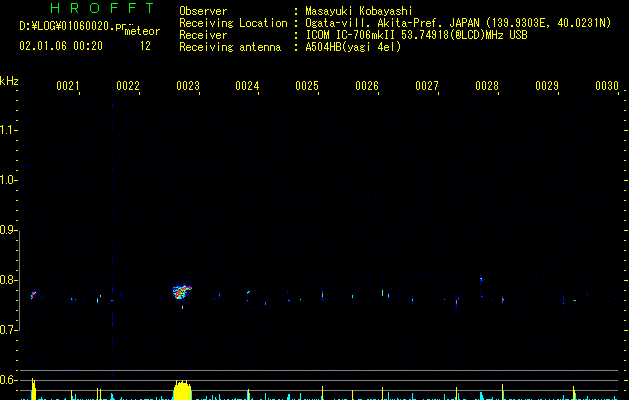Click the 'Receiver' field label
The height and width of the screenshot is (400, 629).
[x=203, y=35]
